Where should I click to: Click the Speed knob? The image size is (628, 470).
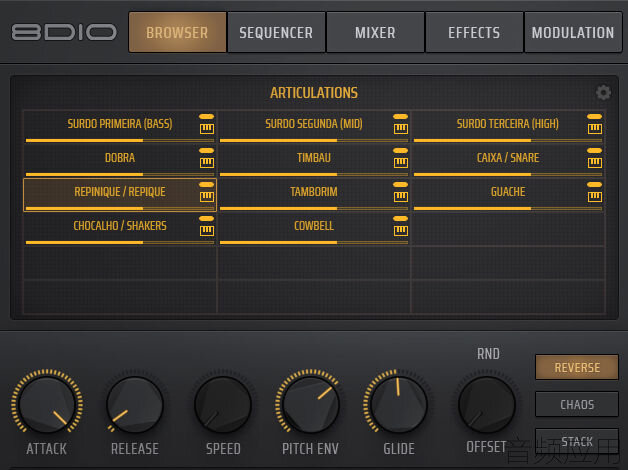point(223,404)
